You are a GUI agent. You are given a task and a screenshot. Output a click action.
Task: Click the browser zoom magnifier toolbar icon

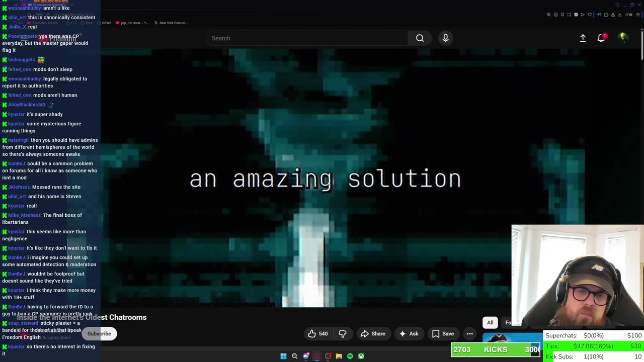pos(549,15)
